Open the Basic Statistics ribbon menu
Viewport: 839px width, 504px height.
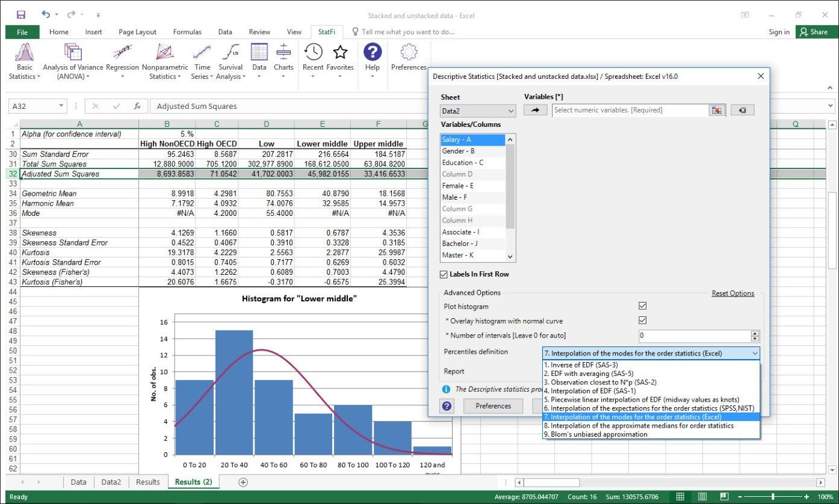pyautogui.click(x=25, y=61)
